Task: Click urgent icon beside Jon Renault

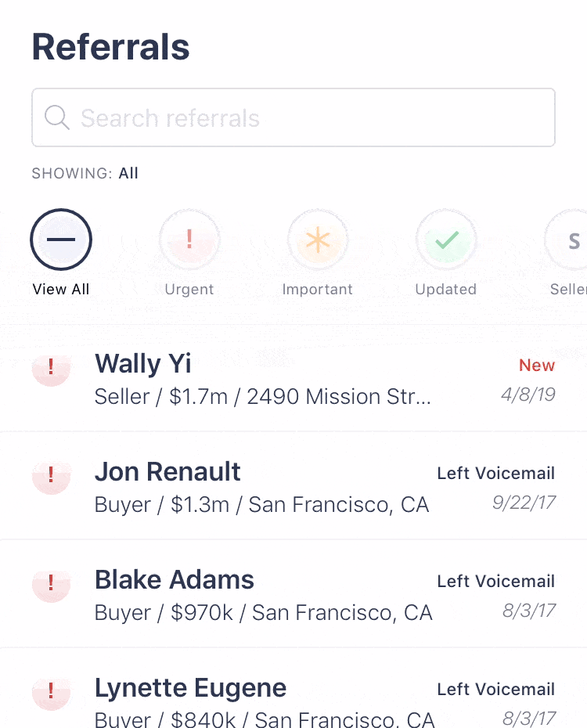Action: tap(51, 474)
